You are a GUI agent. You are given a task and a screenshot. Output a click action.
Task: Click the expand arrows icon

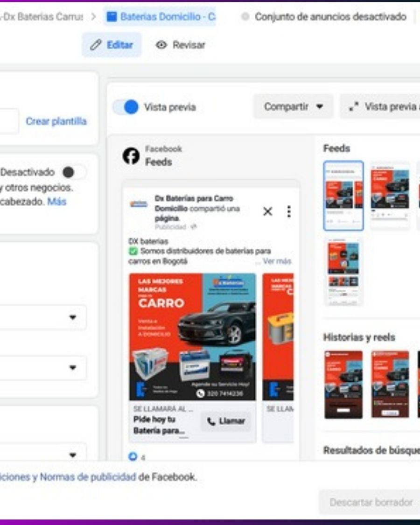coord(353,107)
